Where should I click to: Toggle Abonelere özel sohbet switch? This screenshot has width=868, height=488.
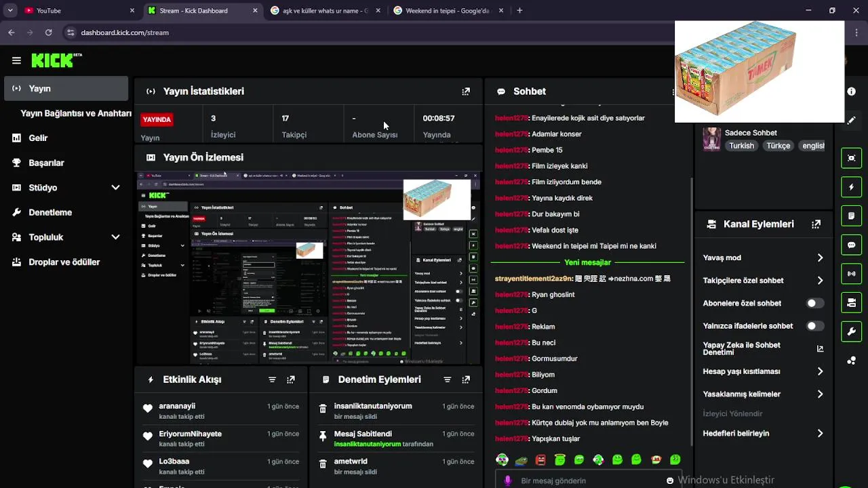[x=815, y=303]
